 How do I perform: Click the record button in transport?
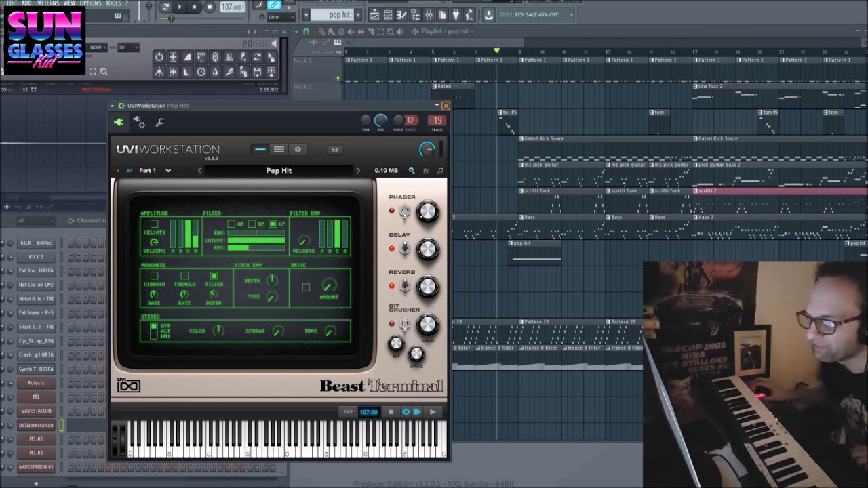(x=209, y=7)
